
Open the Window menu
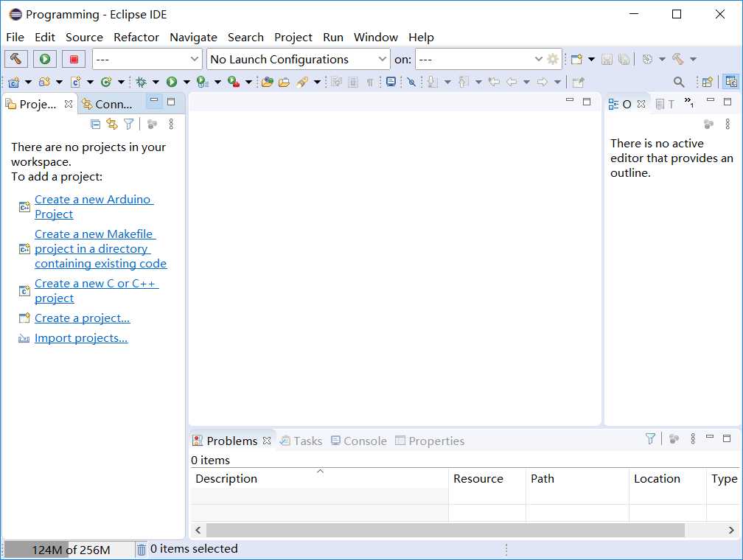coord(376,37)
